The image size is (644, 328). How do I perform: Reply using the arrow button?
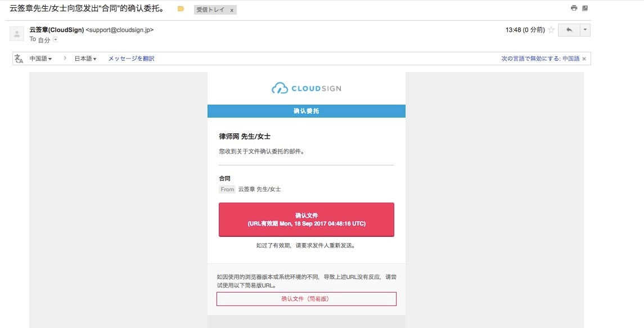[569, 30]
